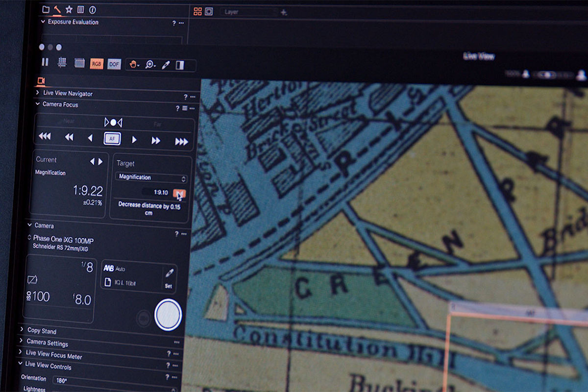The width and height of the screenshot is (588, 392).
Task: Open the star Adjustments tool tab
Action: (69, 9)
